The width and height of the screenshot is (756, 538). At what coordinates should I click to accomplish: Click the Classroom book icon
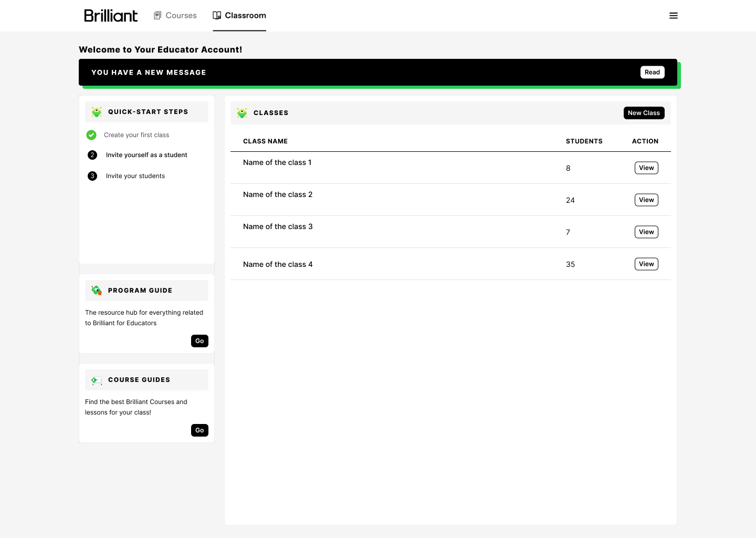coord(217,16)
